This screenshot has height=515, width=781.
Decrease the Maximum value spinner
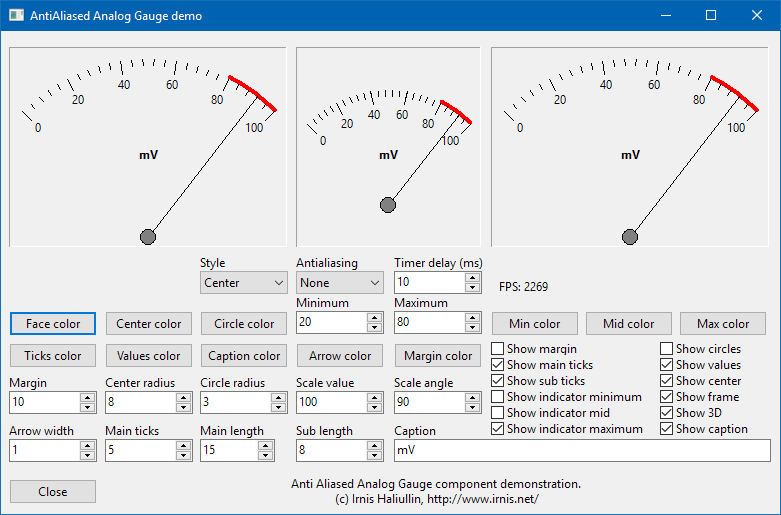[x=472, y=327]
